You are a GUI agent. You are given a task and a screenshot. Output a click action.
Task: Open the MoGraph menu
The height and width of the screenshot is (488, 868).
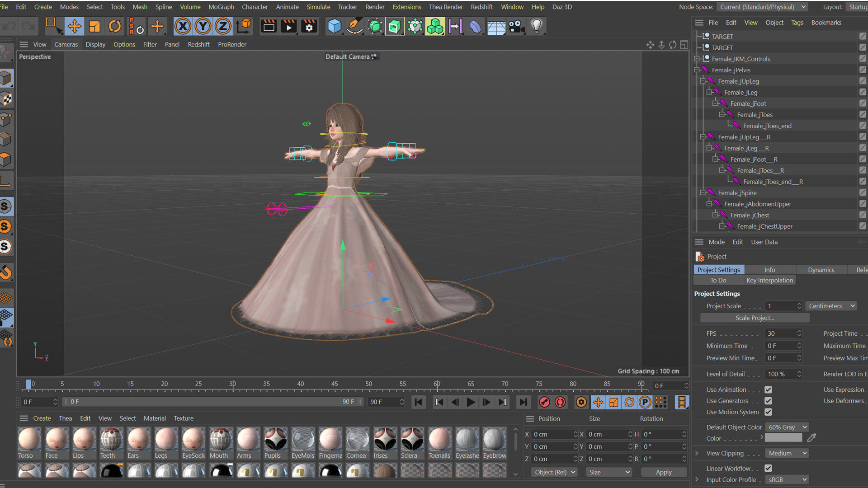click(221, 7)
